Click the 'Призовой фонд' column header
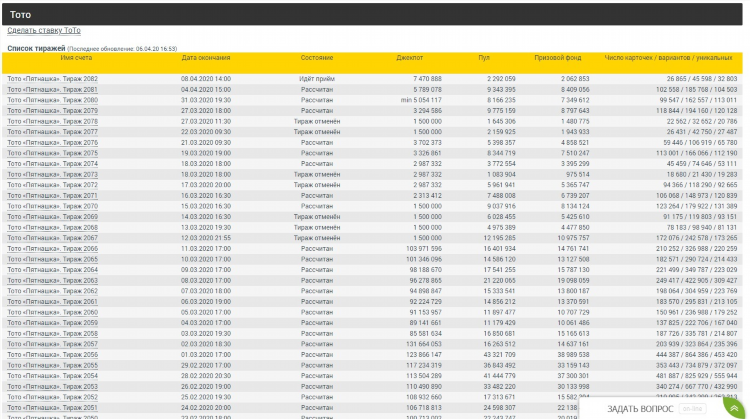 [x=558, y=58]
